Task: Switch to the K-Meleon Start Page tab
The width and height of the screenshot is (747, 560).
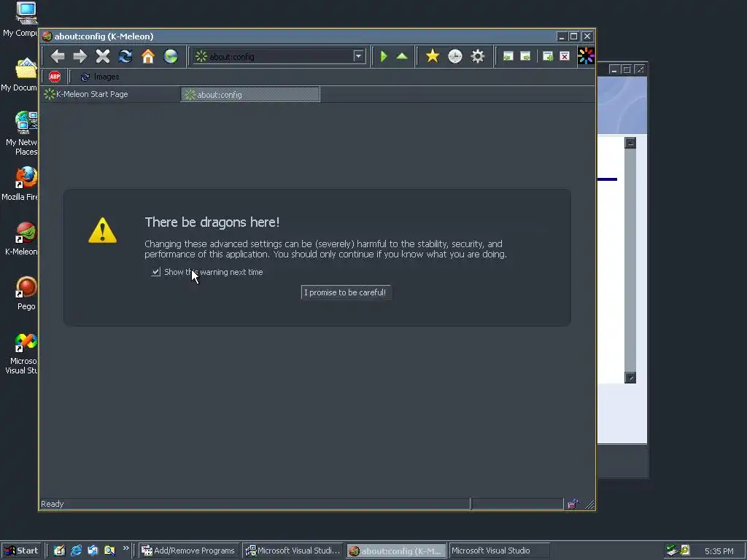Action: click(x=111, y=94)
